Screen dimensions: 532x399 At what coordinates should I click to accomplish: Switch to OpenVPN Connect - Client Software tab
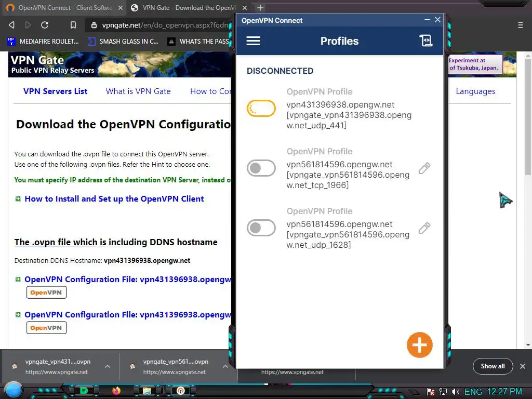(x=63, y=7)
